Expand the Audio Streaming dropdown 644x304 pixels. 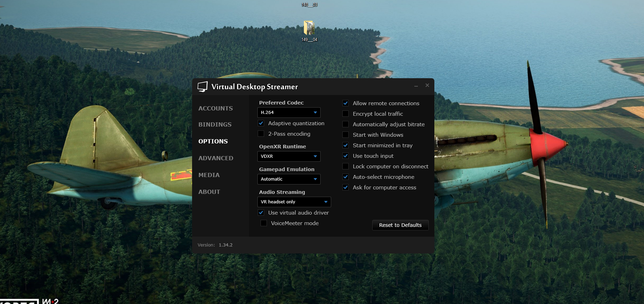[x=294, y=202]
